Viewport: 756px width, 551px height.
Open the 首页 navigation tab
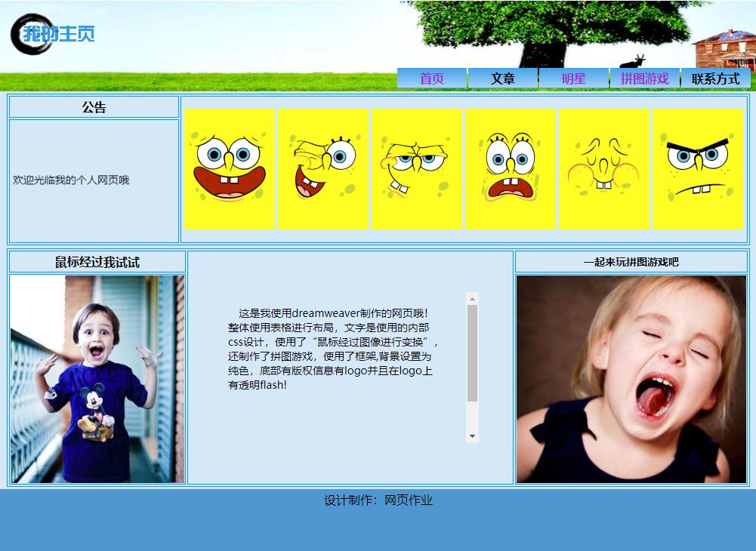[432, 78]
